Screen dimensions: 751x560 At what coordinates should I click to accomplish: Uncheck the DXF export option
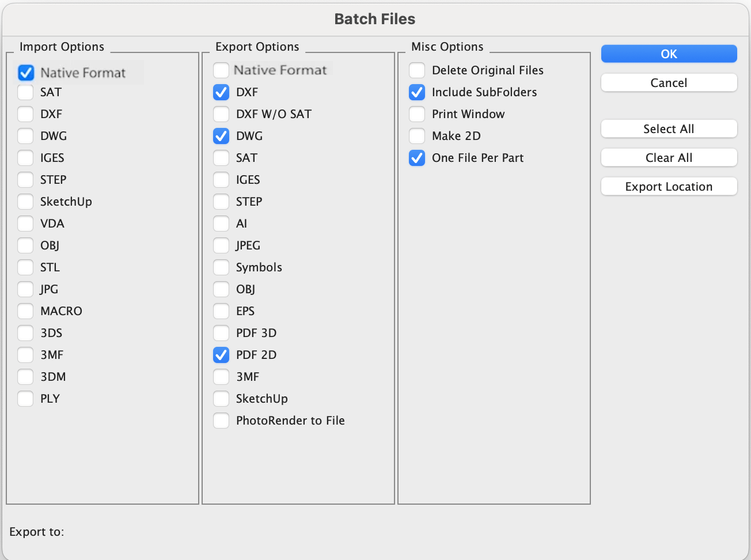coord(221,92)
